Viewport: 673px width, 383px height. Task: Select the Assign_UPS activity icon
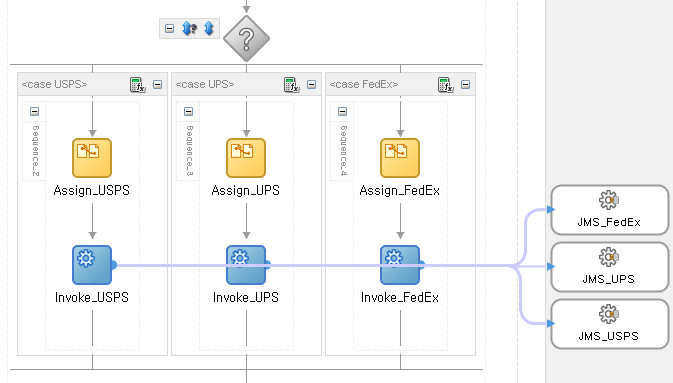pos(246,158)
